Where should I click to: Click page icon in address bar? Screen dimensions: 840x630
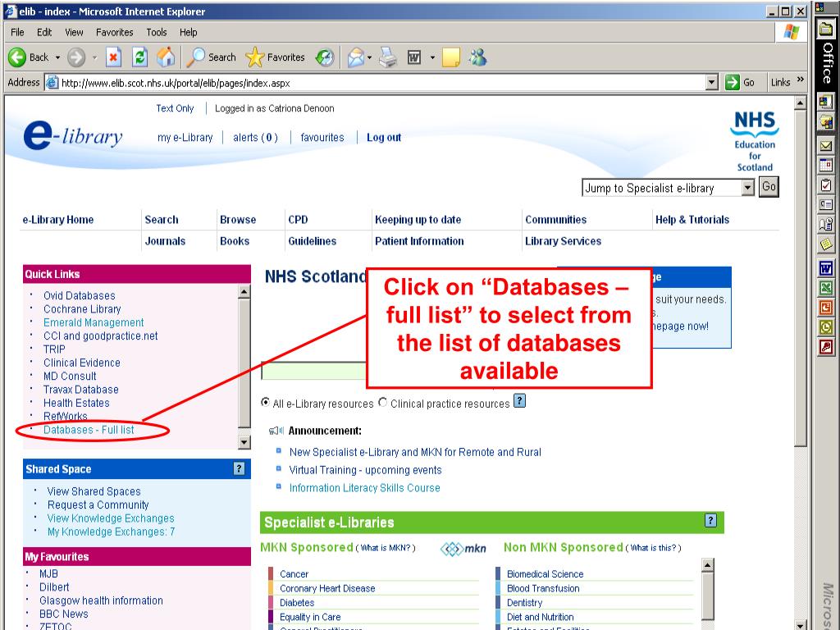pyautogui.click(x=52, y=83)
